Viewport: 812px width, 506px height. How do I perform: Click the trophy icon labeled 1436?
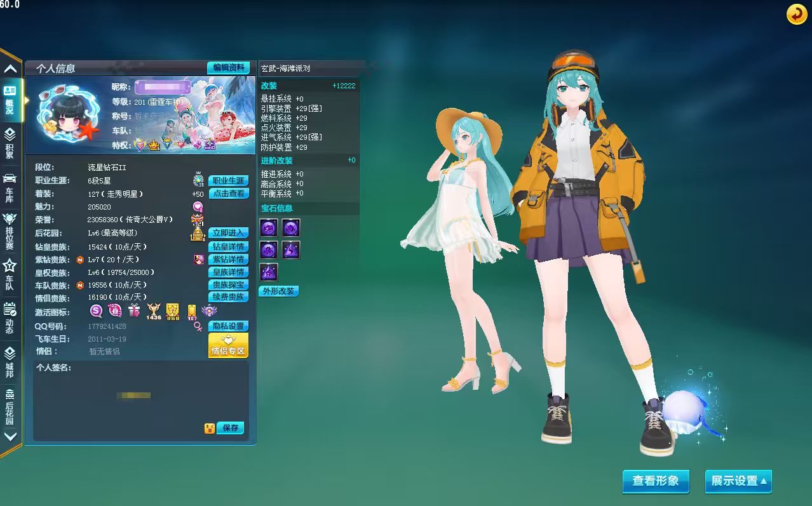pos(154,311)
